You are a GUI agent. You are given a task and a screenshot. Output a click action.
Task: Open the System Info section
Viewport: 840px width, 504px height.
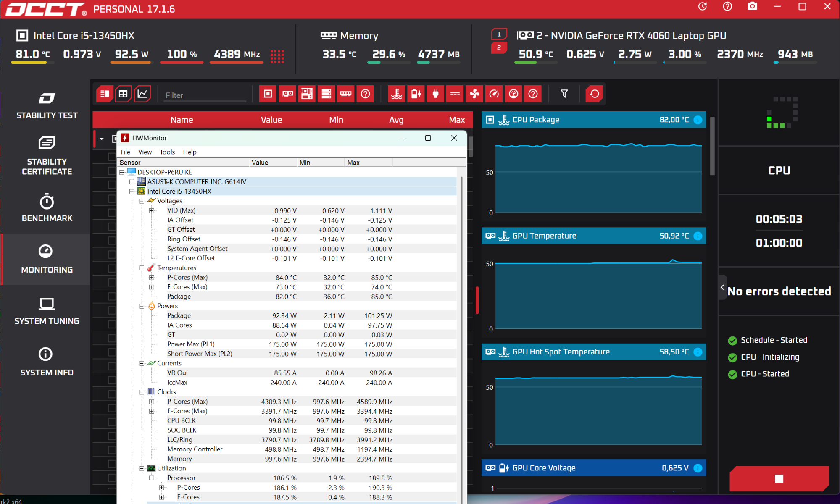(x=47, y=362)
